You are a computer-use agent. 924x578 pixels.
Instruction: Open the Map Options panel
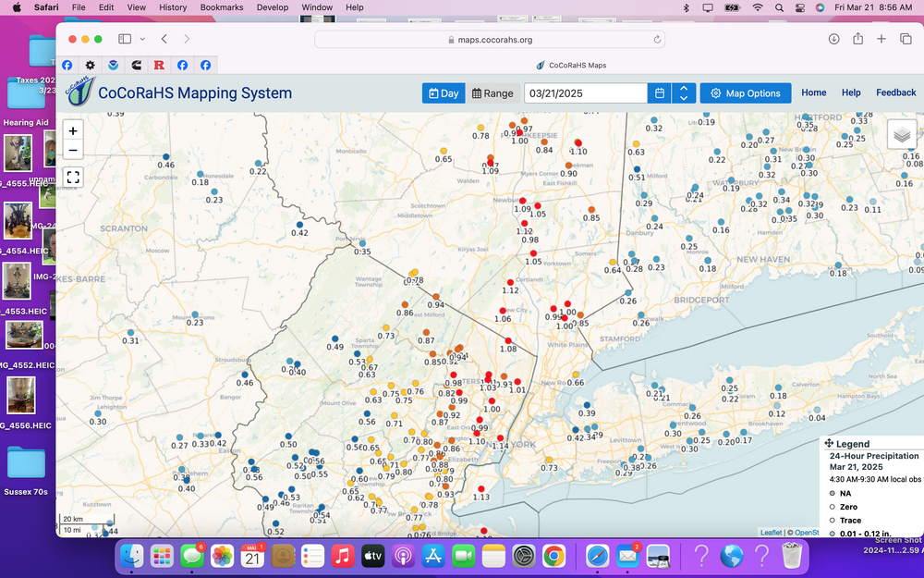746,93
